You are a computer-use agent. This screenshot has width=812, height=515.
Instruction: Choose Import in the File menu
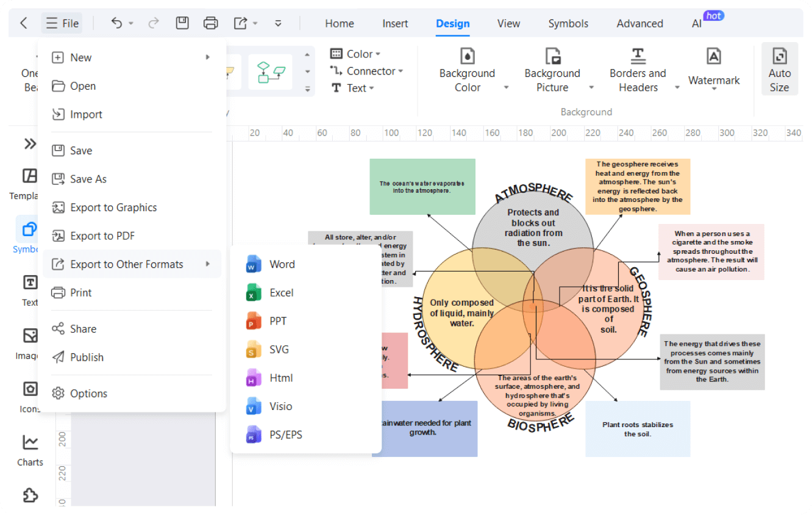coord(132,114)
